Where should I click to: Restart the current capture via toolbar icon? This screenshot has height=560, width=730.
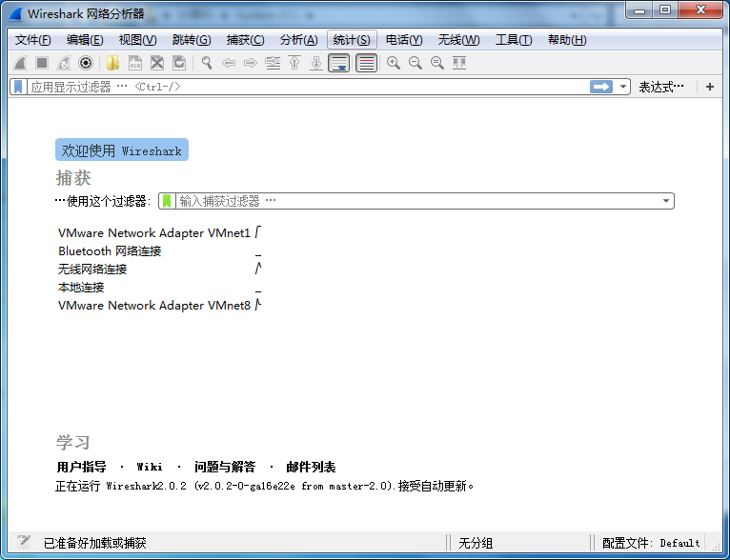(64, 63)
